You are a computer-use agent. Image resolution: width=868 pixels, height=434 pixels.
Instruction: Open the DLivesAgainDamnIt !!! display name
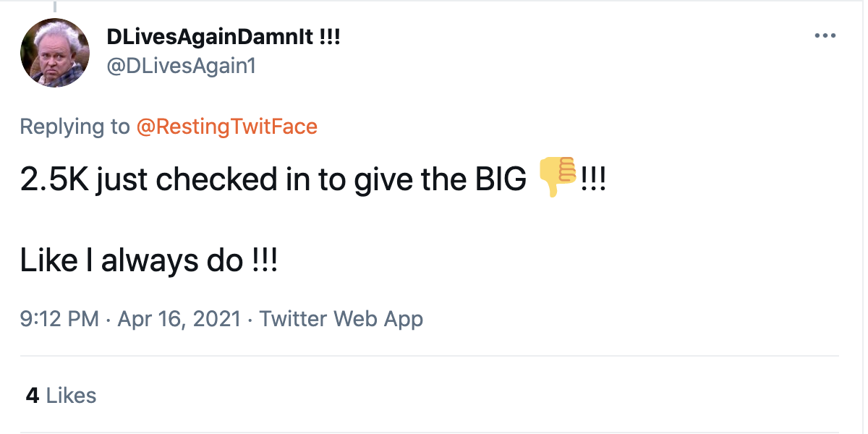click(x=223, y=38)
